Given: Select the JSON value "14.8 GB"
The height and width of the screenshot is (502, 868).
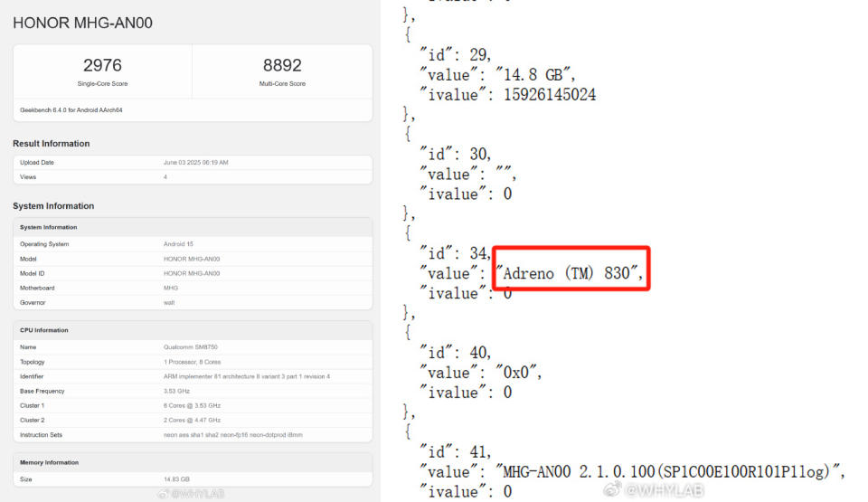Looking at the screenshot, I should pos(534,75).
